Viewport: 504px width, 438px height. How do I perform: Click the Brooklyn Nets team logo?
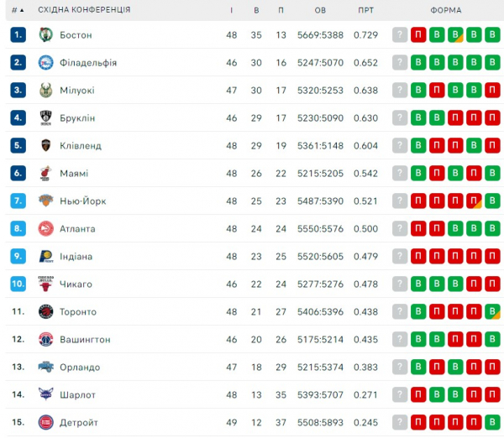pos(45,118)
